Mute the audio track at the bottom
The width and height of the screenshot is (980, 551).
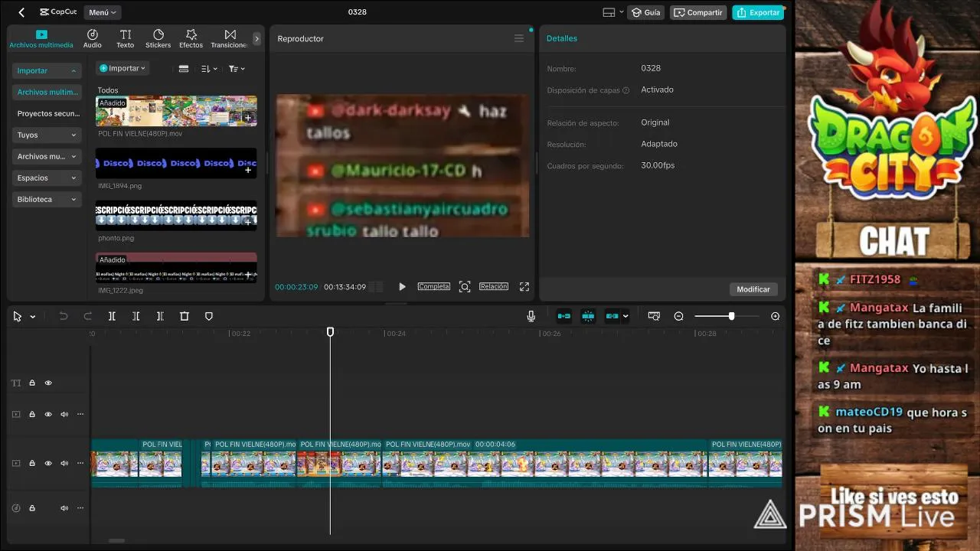[x=64, y=508]
